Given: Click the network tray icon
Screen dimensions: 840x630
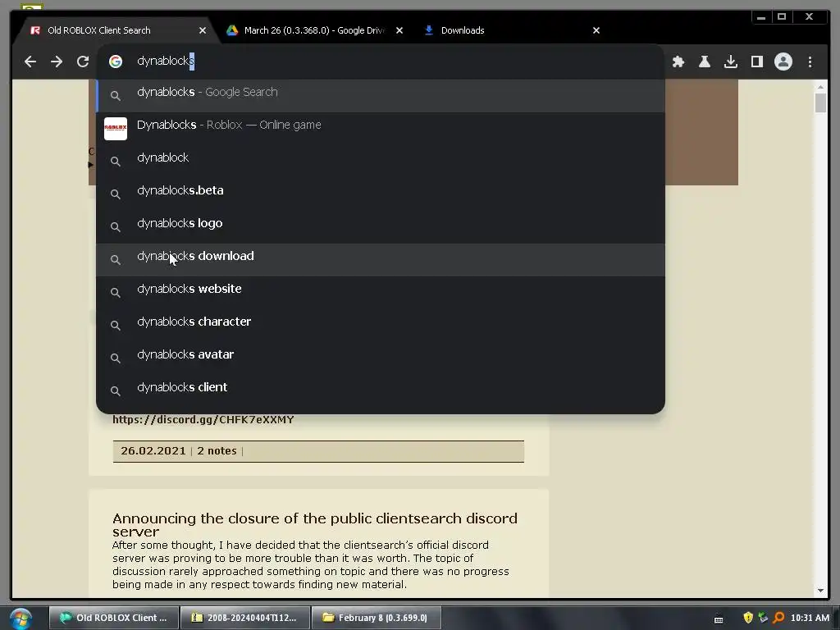Looking at the screenshot, I should click(x=763, y=618).
